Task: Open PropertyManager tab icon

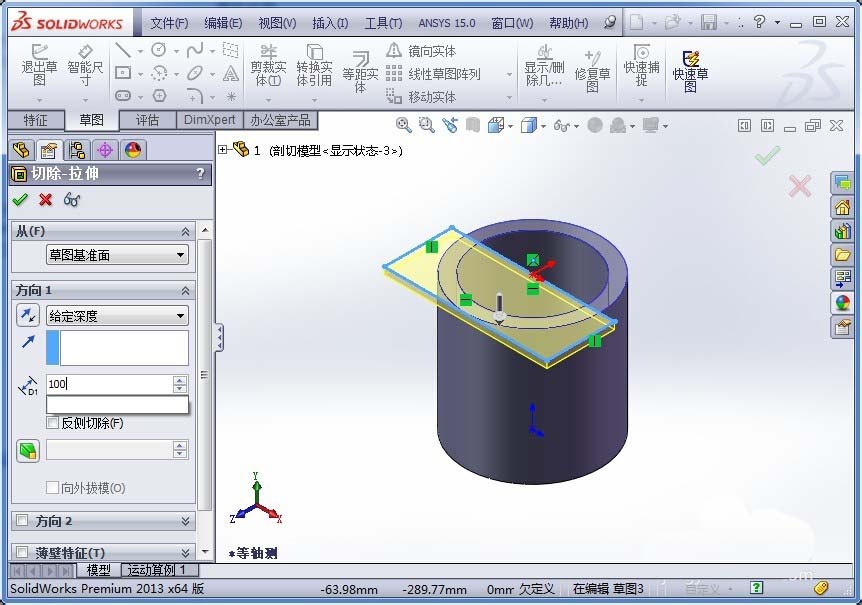Action: [x=49, y=150]
